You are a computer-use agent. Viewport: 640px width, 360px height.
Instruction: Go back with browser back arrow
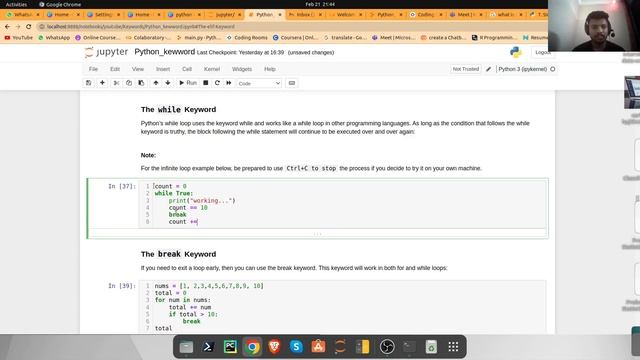7,27
